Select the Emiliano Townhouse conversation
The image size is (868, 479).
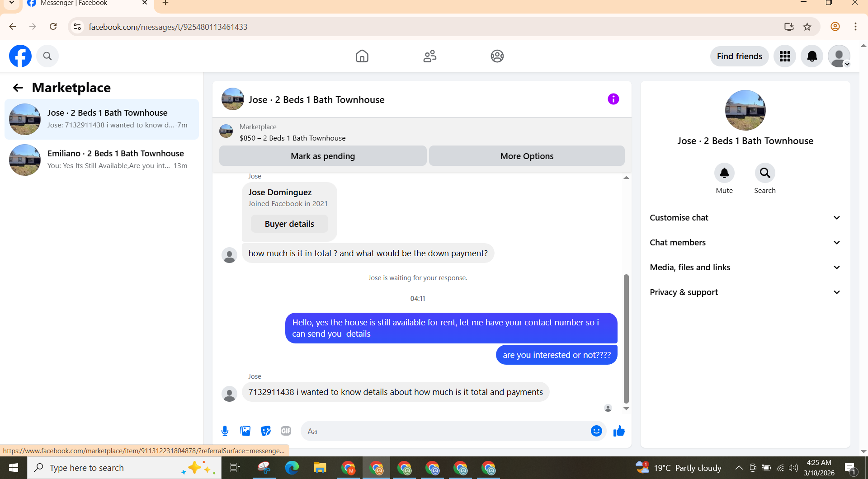(x=102, y=160)
